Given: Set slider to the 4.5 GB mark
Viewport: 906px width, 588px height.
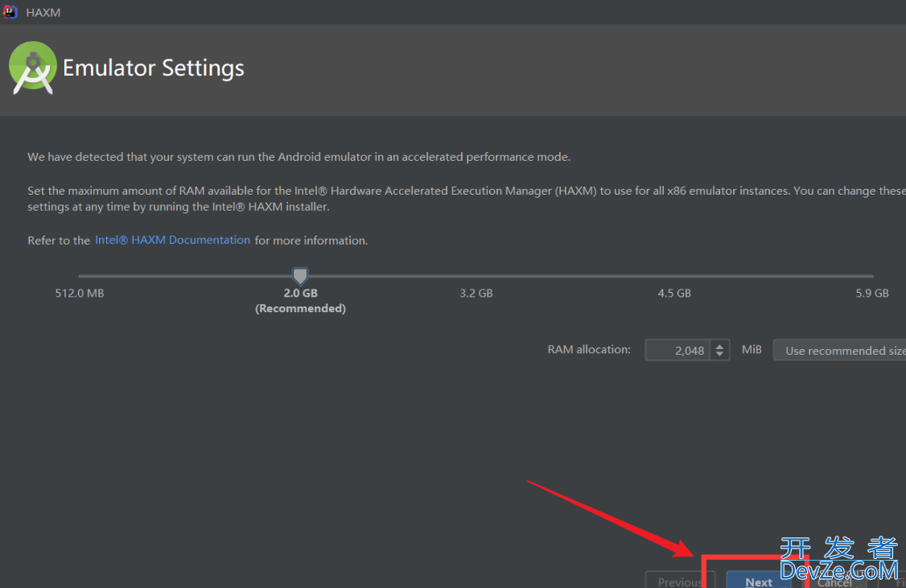Looking at the screenshot, I should click(674, 276).
